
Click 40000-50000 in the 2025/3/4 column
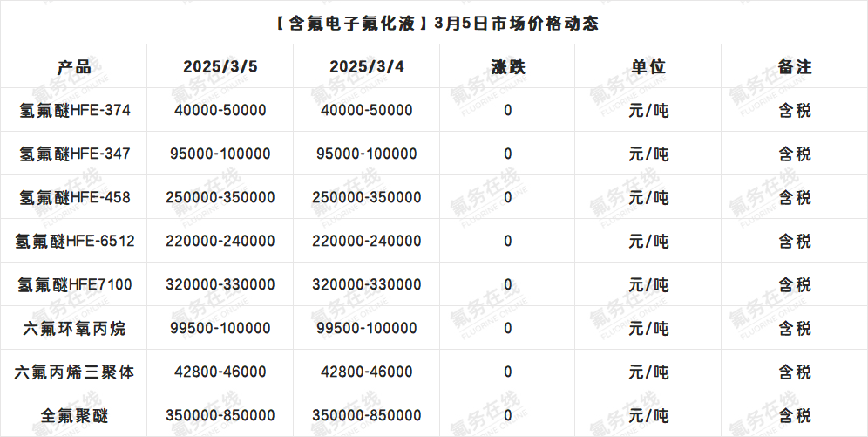pyautogui.click(x=367, y=110)
